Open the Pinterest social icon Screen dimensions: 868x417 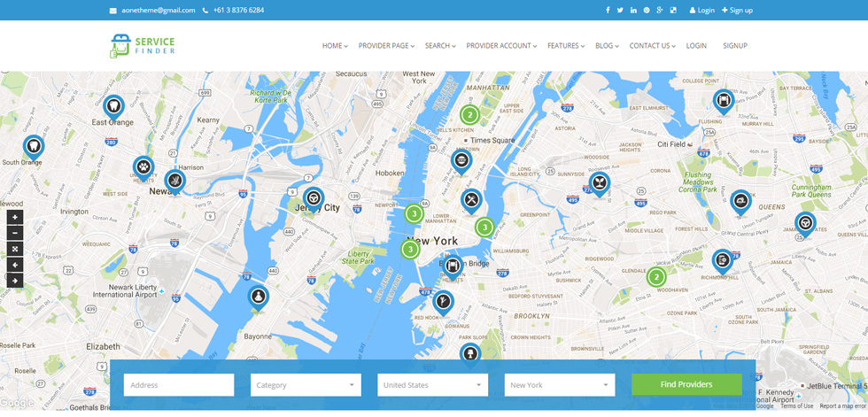click(x=647, y=10)
